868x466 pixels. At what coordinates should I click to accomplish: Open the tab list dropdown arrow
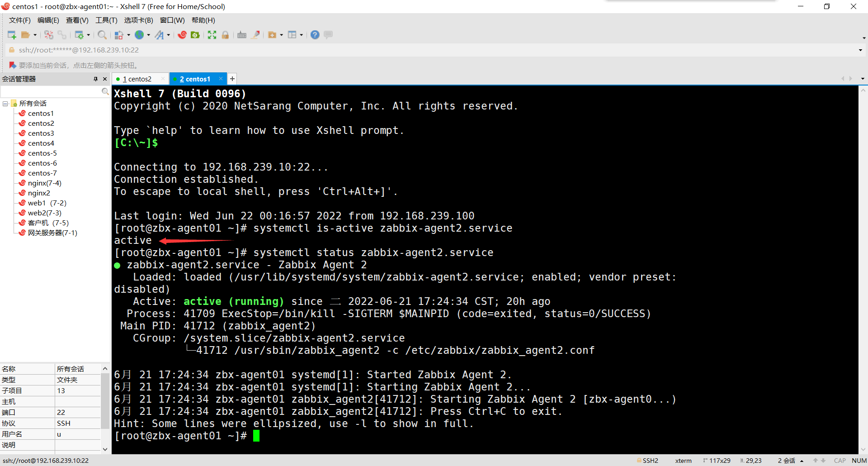[863, 79]
